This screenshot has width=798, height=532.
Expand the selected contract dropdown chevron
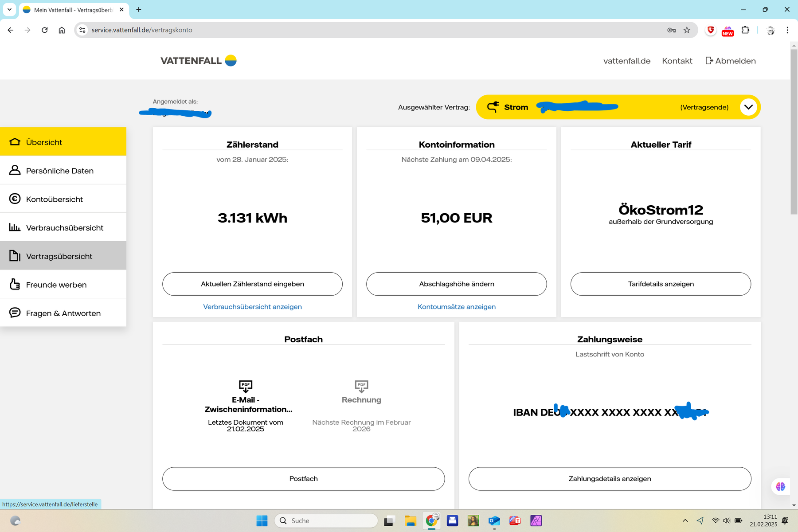[x=748, y=107]
